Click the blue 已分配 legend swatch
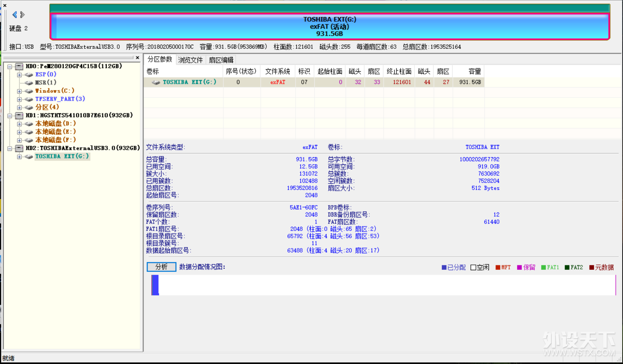The height and width of the screenshot is (364, 623). 444,267
